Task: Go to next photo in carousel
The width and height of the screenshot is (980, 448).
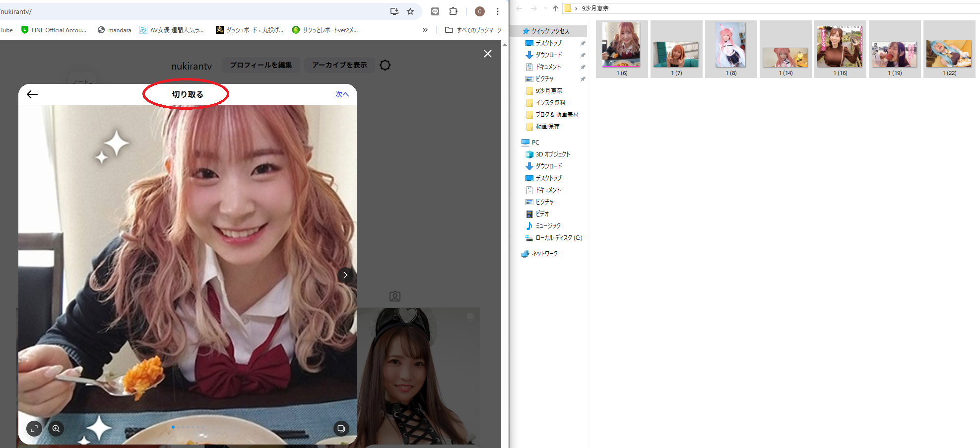Action: (x=345, y=275)
